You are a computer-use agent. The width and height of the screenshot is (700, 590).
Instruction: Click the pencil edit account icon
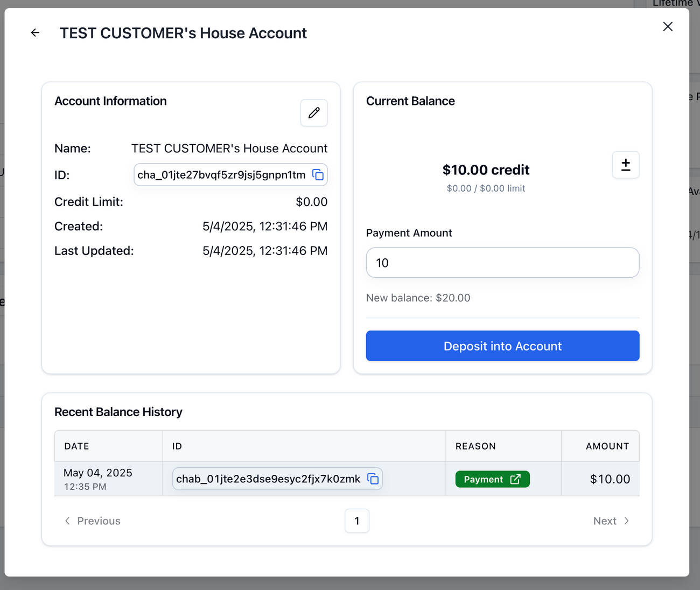pos(314,113)
